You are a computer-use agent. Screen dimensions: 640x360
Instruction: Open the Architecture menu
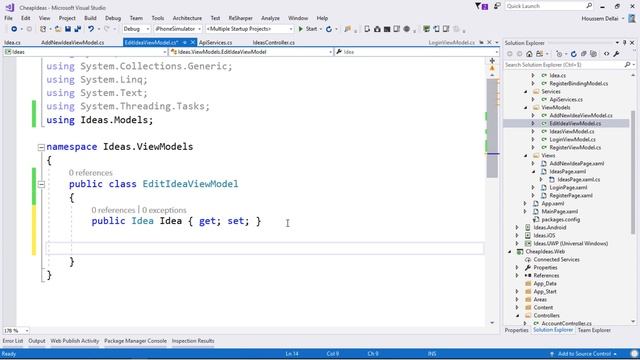tap(187, 18)
